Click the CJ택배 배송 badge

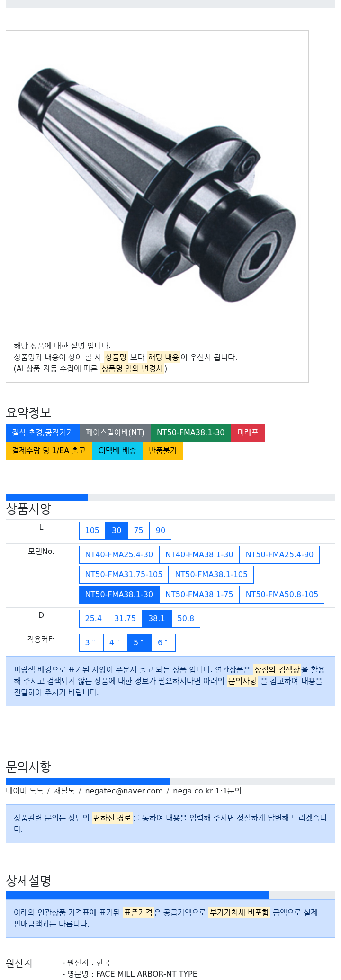point(117,451)
